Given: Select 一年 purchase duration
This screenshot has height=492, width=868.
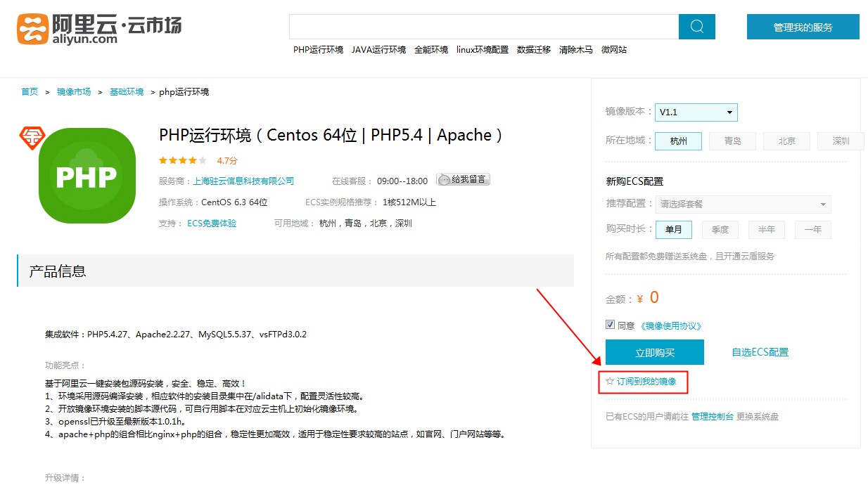Looking at the screenshot, I should 812,229.
